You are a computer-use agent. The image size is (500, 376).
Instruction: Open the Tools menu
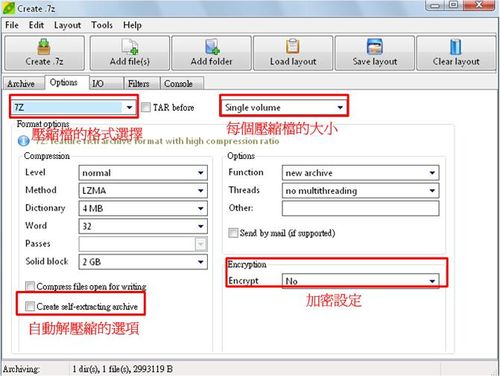click(x=102, y=25)
